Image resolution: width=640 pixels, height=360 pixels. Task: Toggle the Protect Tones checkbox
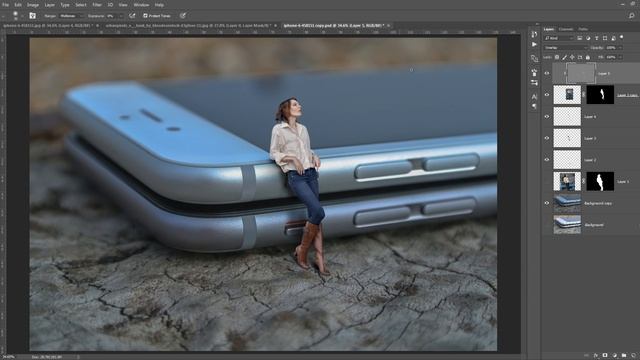coord(145,16)
